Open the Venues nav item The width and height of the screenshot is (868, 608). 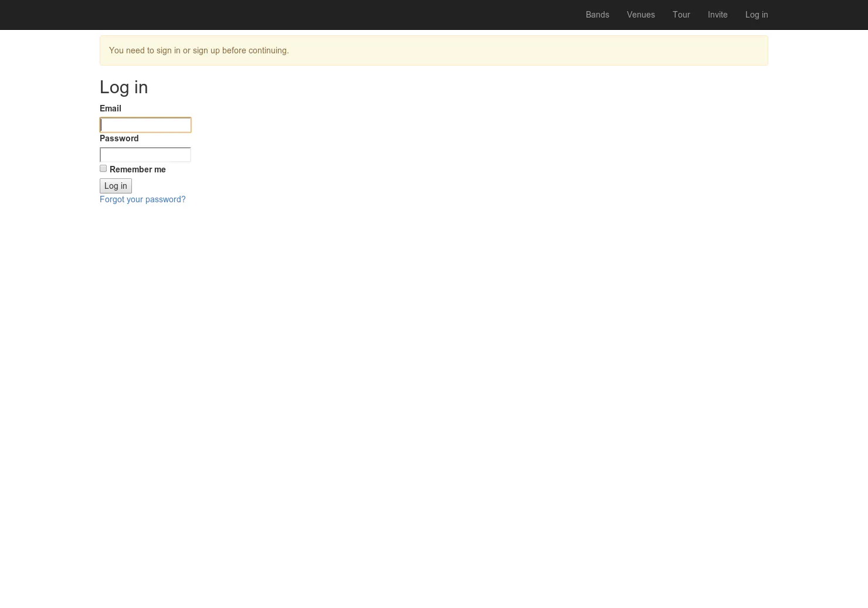pyautogui.click(x=640, y=15)
